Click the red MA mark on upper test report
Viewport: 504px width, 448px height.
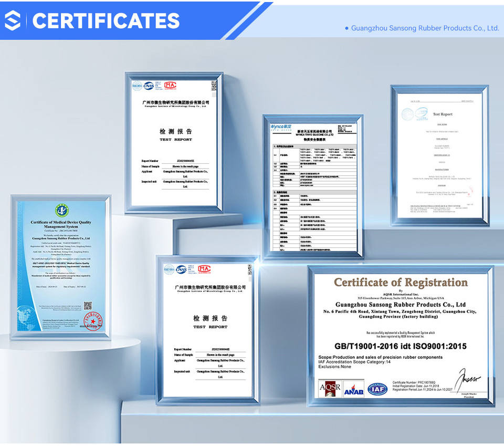(x=170, y=85)
